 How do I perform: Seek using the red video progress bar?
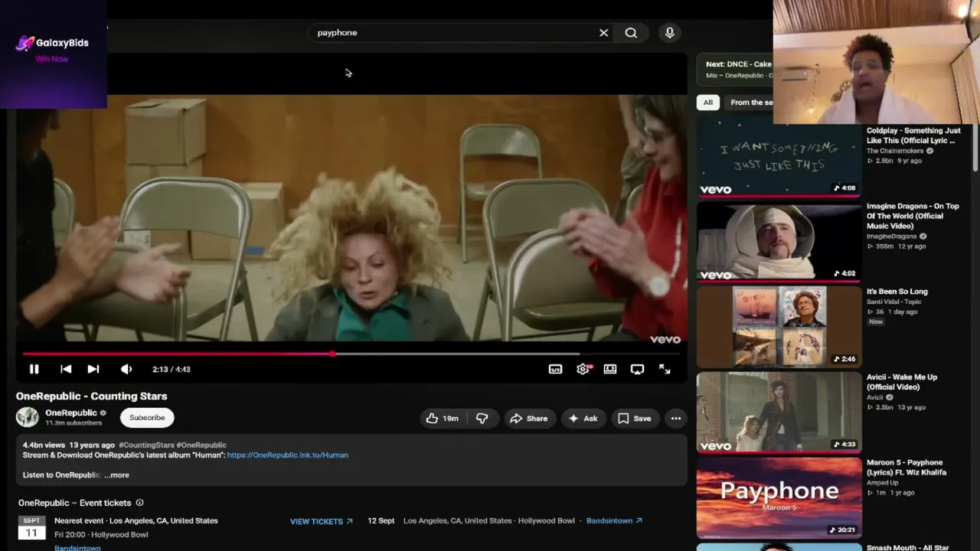(x=351, y=354)
